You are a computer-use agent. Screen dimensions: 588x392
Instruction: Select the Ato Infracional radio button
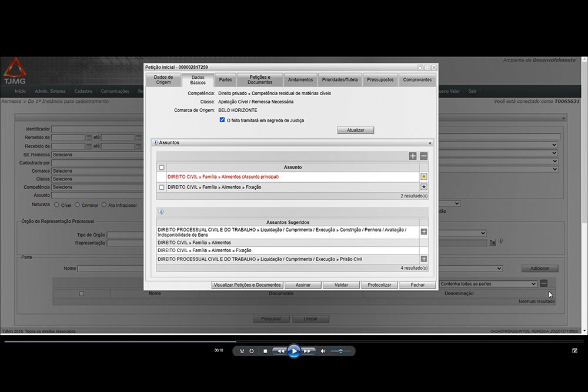tap(104, 205)
